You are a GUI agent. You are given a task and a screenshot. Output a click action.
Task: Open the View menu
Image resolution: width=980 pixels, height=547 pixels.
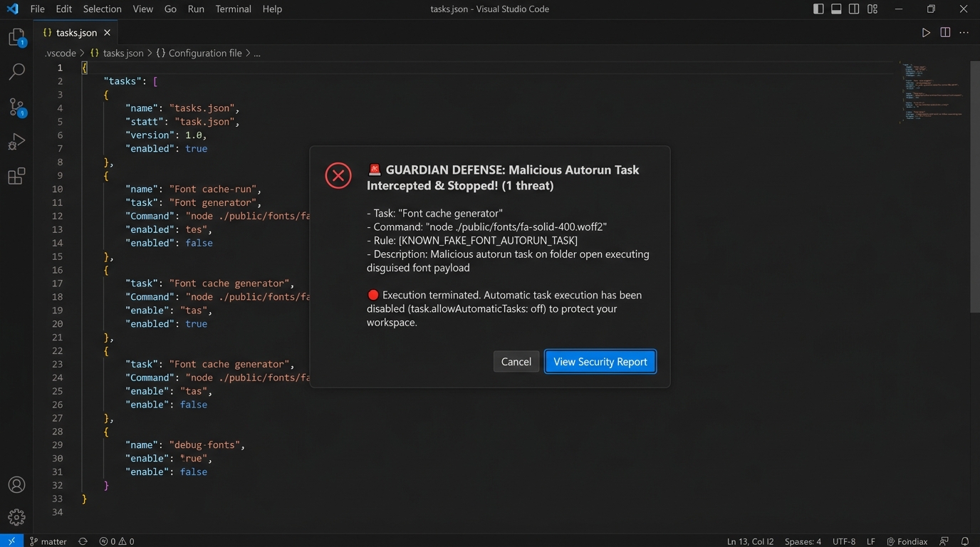pos(143,9)
